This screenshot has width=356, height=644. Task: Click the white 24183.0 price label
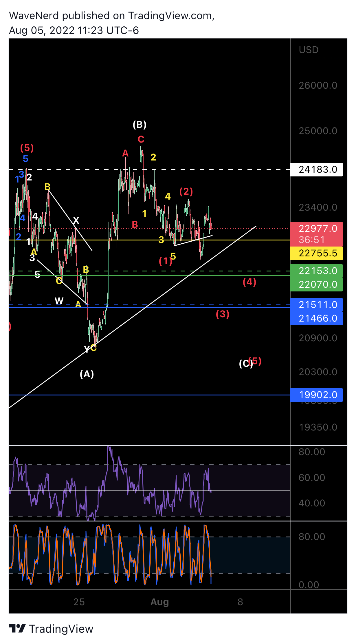pos(317,169)
